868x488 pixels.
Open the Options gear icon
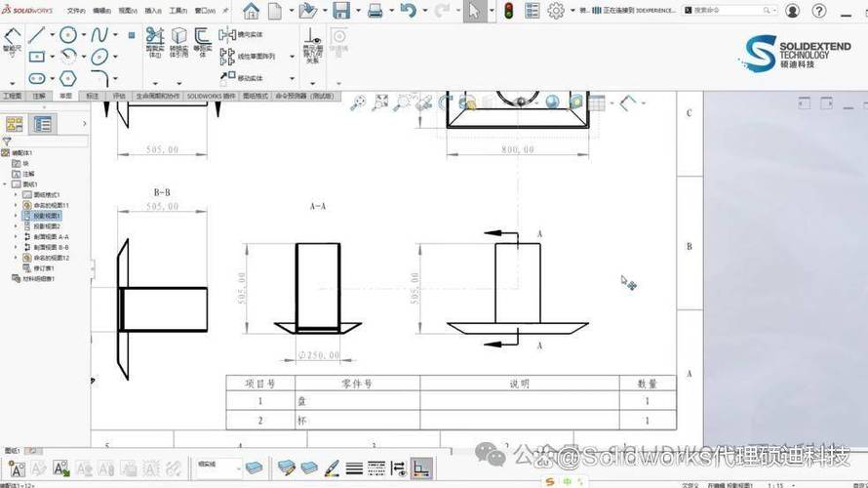tap(556, 11)
